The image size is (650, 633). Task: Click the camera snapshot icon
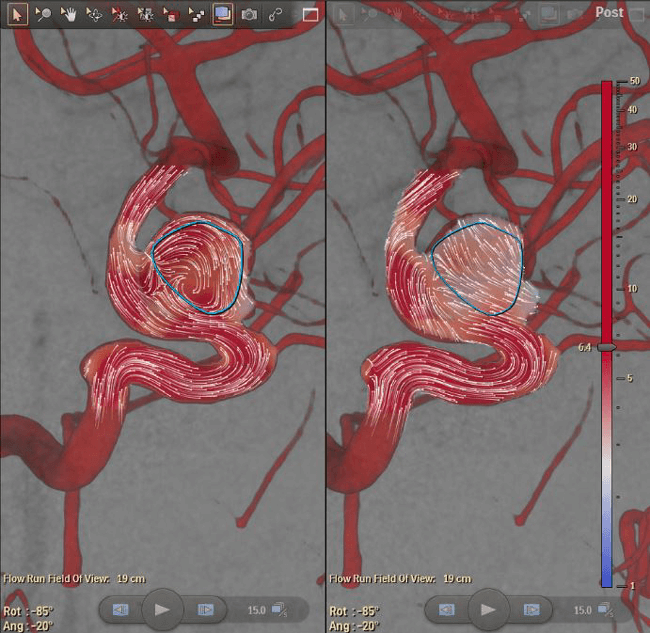(248, 14)
